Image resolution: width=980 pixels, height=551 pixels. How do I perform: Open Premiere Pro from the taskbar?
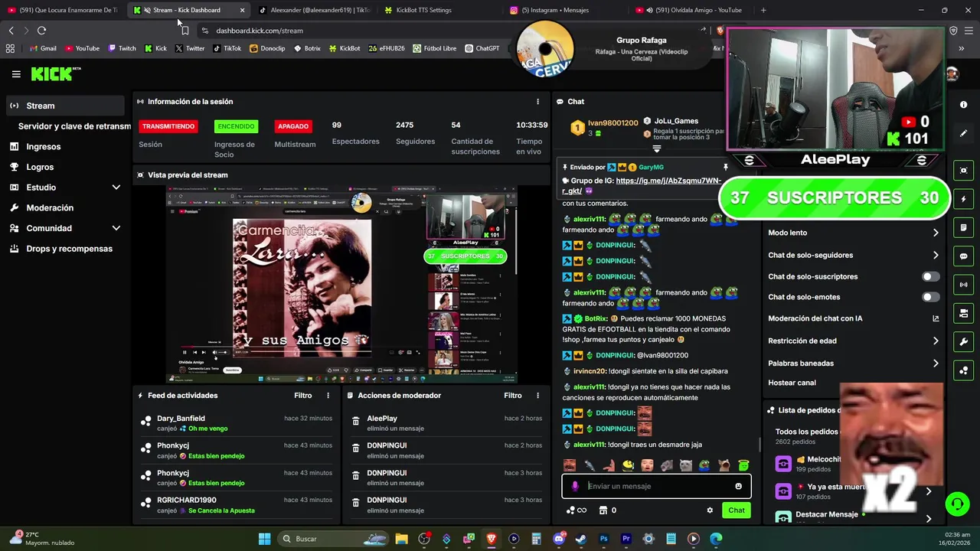[x=626, y=539]
